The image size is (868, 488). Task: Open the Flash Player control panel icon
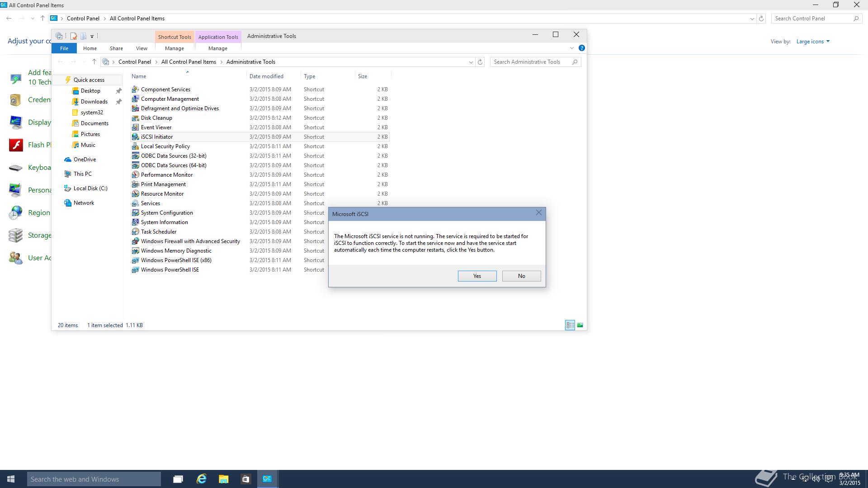click(x=16, y=145)
